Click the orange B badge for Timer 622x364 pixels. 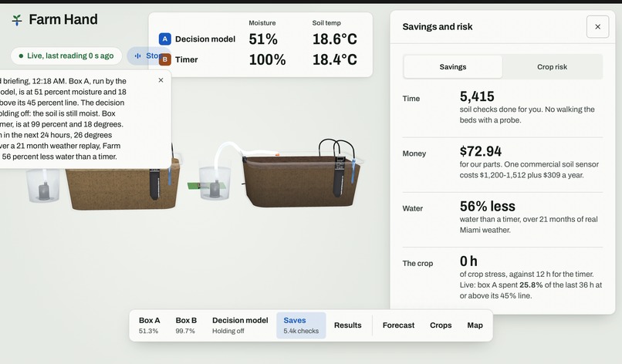click(x=164, y=59)
